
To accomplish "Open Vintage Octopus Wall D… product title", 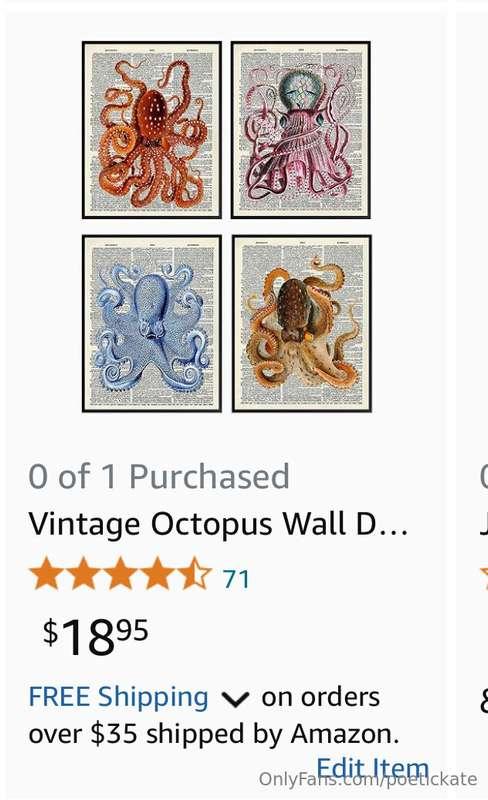I will pos(218,524).
